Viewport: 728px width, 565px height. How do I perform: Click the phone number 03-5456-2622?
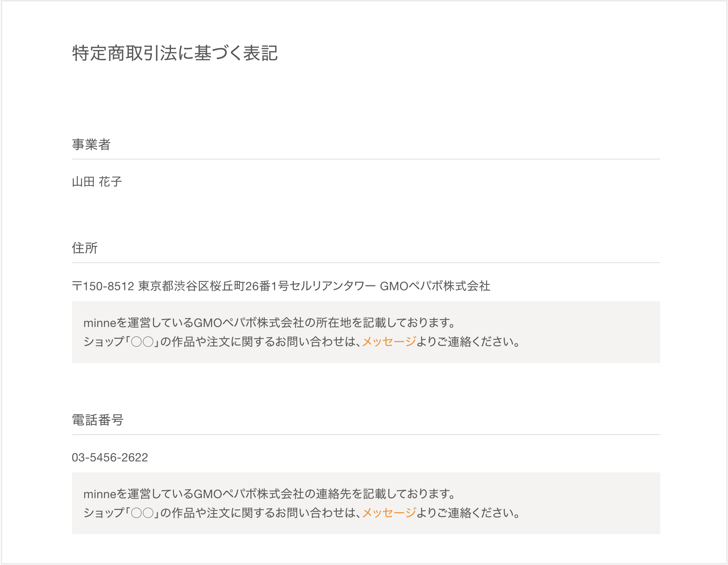click(110, 457)
